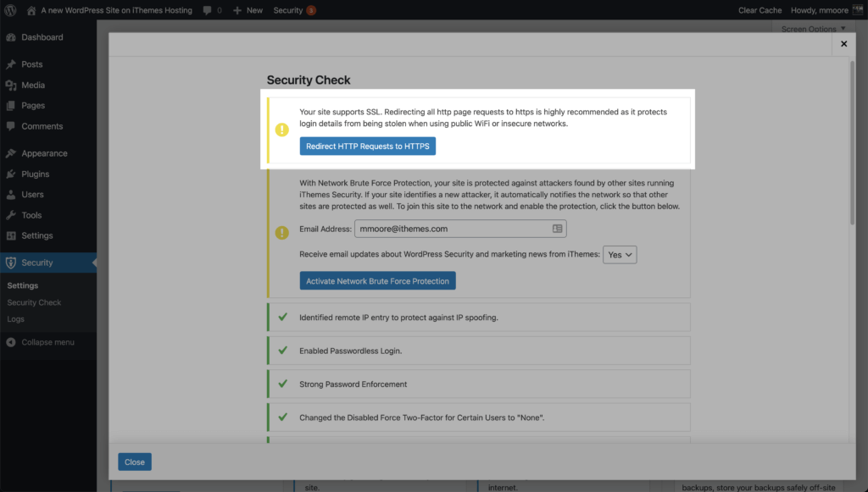The image size is (868, 492).
Task: Click the Brute Force warning exclamation icon
Action: (281, 233)
